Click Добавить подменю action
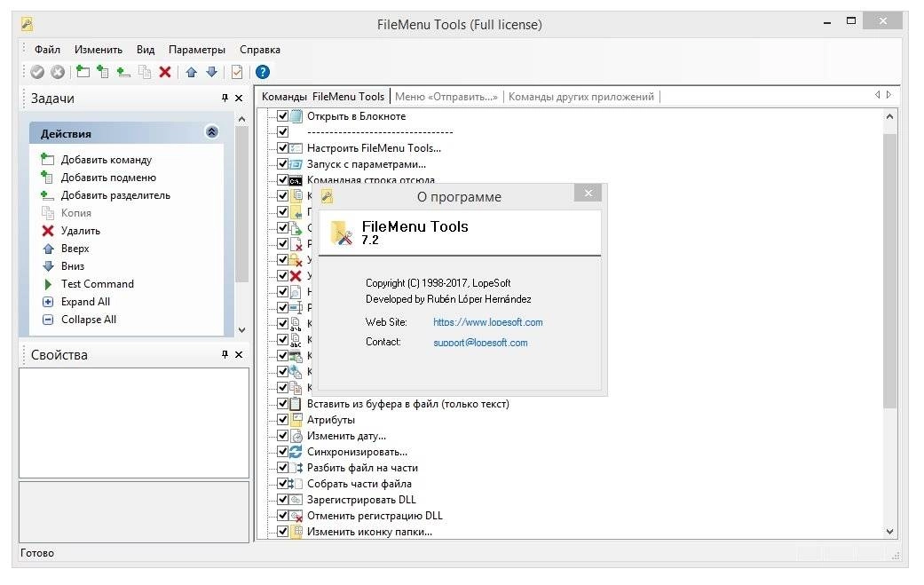This screenshot has width=924, height=585. (108, 178)
